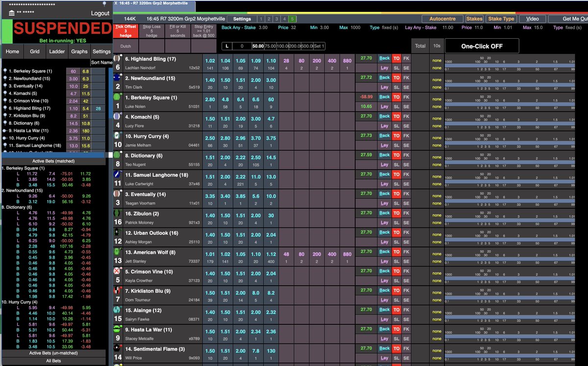The height and width of the screenshot is (366, 588).
Task: Toggle the Stop Loss 5 hedge option
Action: pos(151,31)
